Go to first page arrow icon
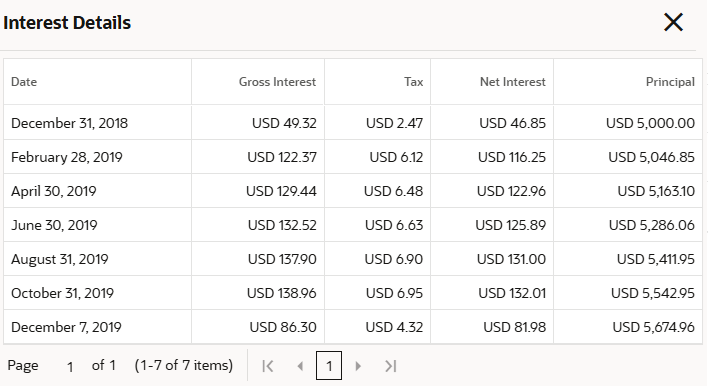 pyautogui.click(x=268, y=366)
